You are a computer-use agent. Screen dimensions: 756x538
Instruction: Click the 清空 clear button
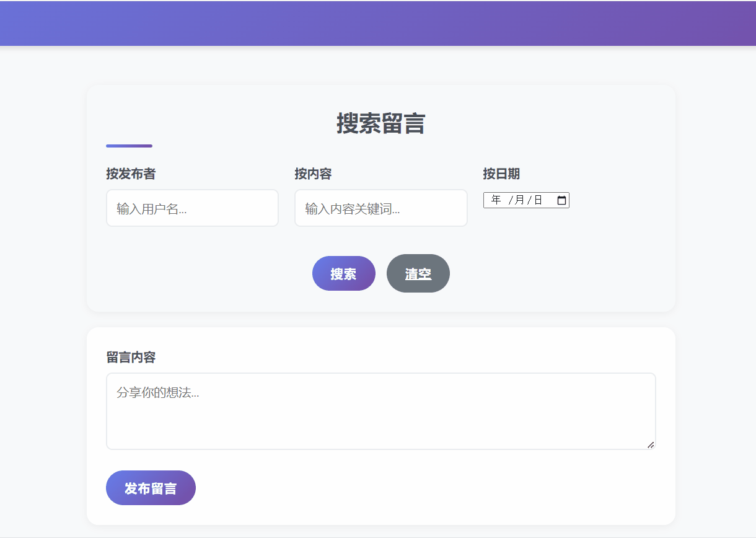click(418, 273)
